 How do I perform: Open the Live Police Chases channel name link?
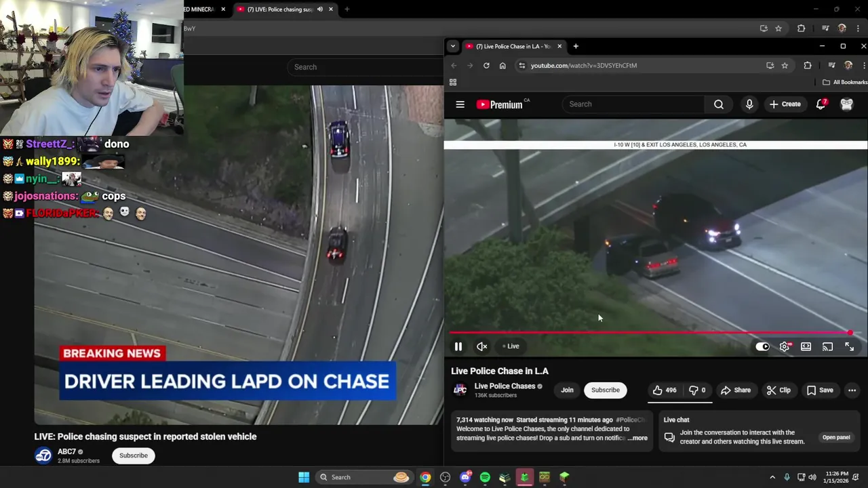pos(505,386)
